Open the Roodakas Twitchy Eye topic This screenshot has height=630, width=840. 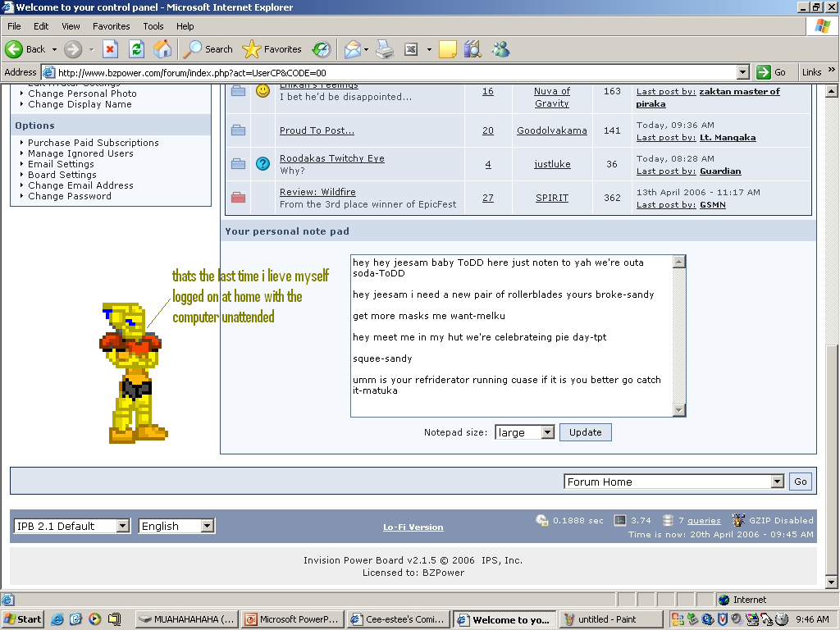tap(332, 158)
